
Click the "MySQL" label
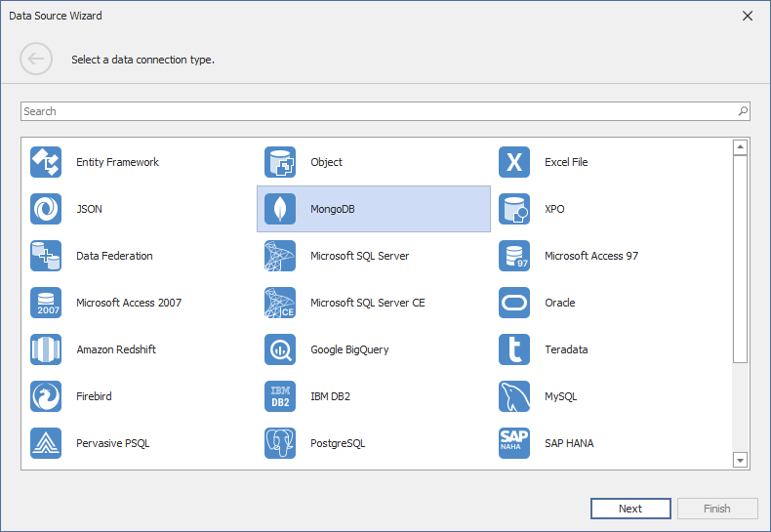(560, 396)
